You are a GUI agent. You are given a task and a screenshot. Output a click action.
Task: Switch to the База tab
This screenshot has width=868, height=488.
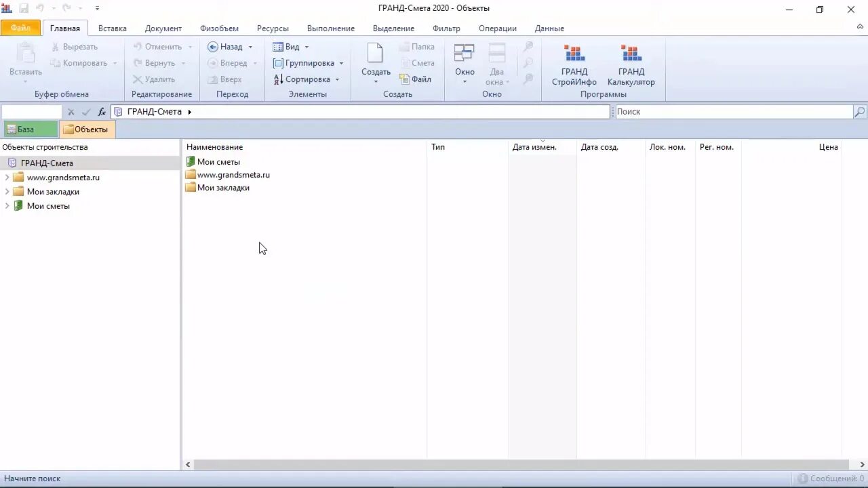30,129
